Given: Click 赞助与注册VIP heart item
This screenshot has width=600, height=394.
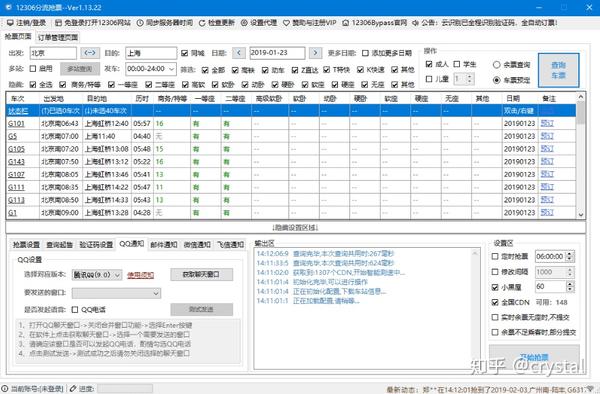Looking at the screenshot, I should tap(310, 23).
